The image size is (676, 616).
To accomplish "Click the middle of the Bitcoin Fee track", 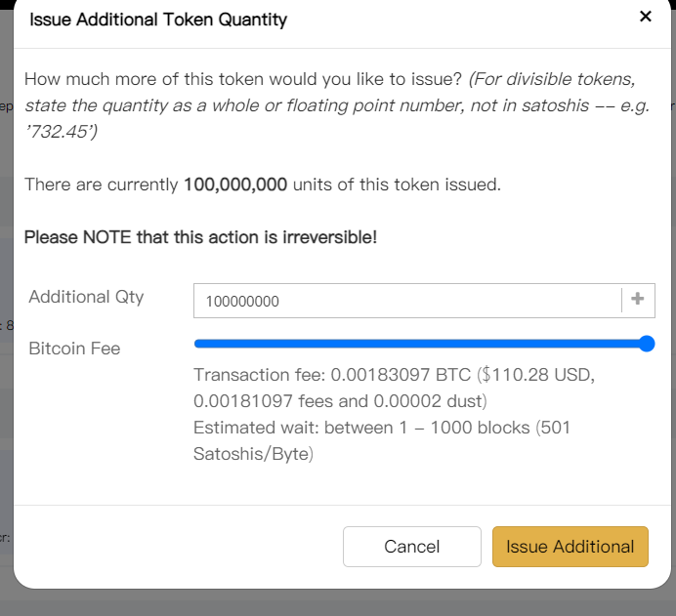I will pos(420,344).
